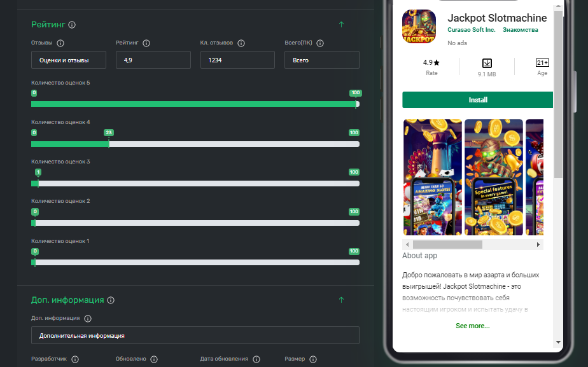
Task: Click info icon next to Рейтинг field label
Action: coord(146,43)
